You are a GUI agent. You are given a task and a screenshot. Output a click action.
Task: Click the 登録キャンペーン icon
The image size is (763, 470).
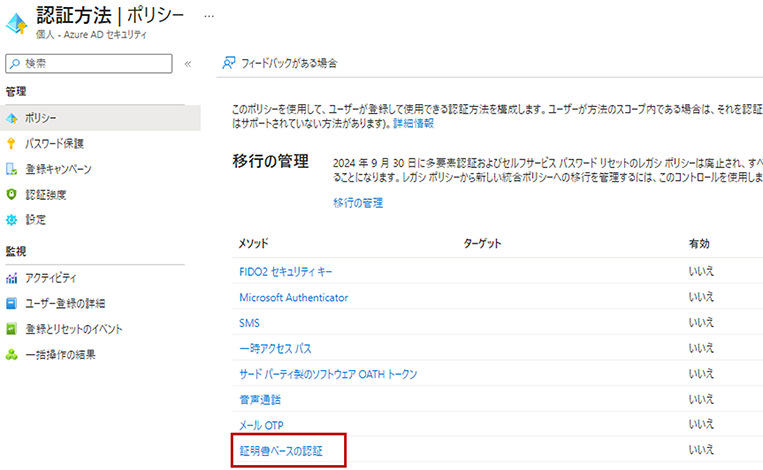pyautogui.click(x=13, y=169)
